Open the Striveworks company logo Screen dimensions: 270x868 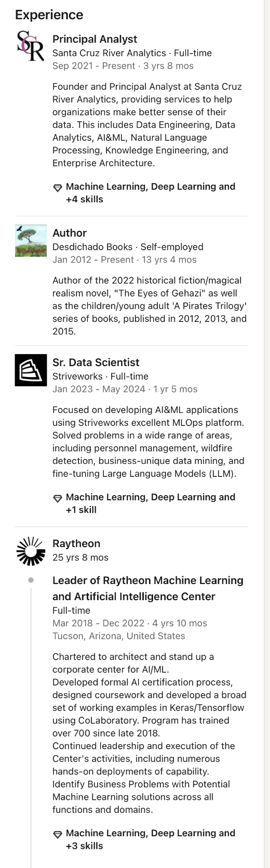click(x=31, y=370)
